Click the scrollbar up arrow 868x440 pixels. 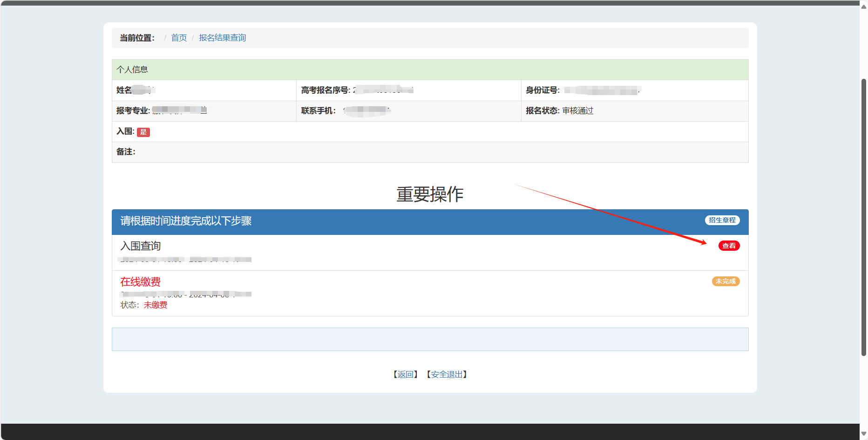click(863, 7)
